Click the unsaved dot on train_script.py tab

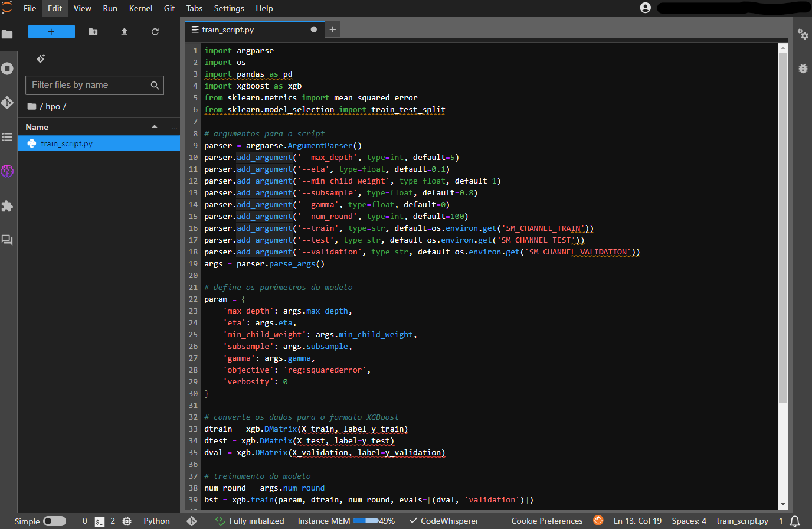point(314,30)
